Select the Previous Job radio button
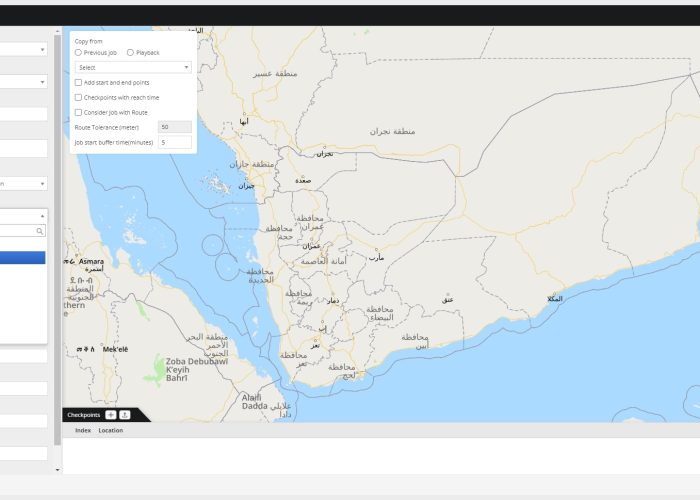700x500 pixels. click(x=78, y=52)
